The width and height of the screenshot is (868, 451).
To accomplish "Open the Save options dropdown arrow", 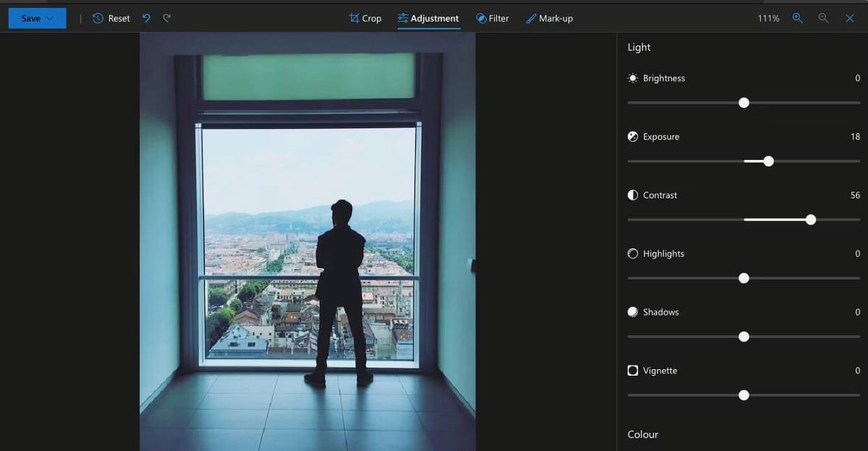I will point(48,17).
